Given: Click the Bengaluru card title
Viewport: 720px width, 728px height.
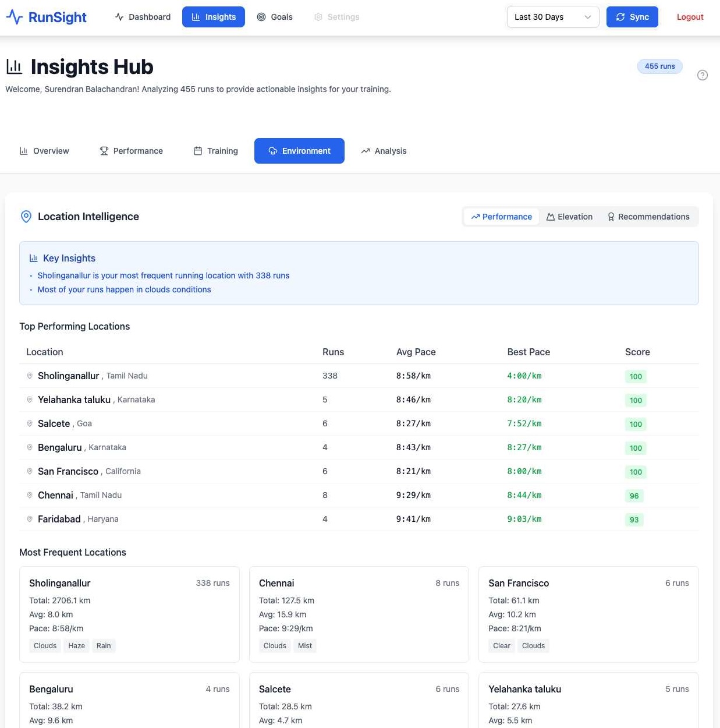Looking at the screenshot, I should coord(51,689).
